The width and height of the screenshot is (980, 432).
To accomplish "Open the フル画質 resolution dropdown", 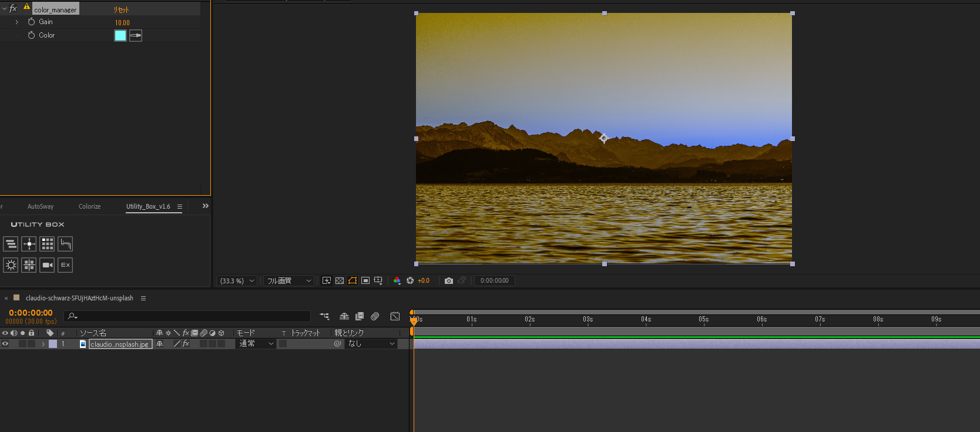I will (x=288, y=281).
